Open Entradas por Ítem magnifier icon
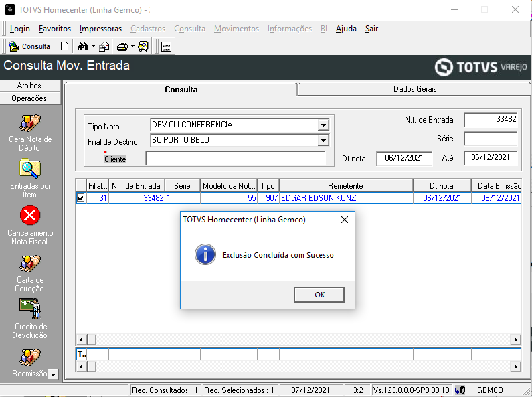532x397 pixels. pyautogui.click(x=30, y=169)
